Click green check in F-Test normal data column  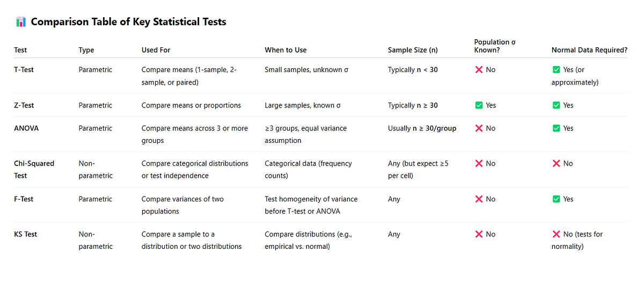point(556,199)
